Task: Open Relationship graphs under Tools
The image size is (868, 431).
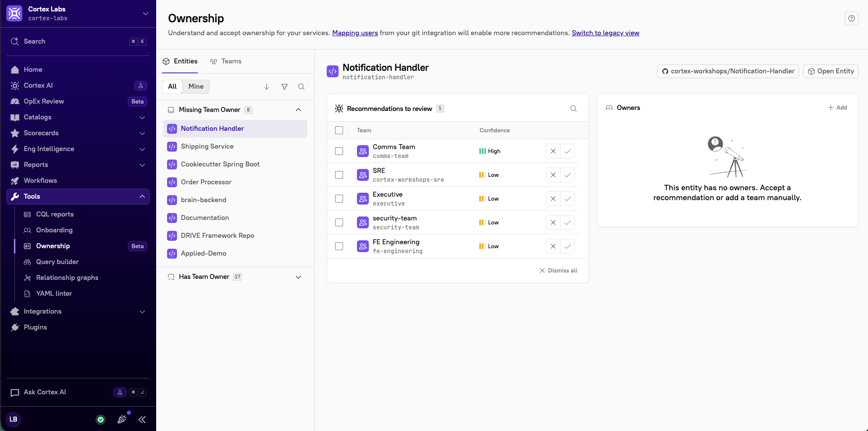Action: [83, 278]
